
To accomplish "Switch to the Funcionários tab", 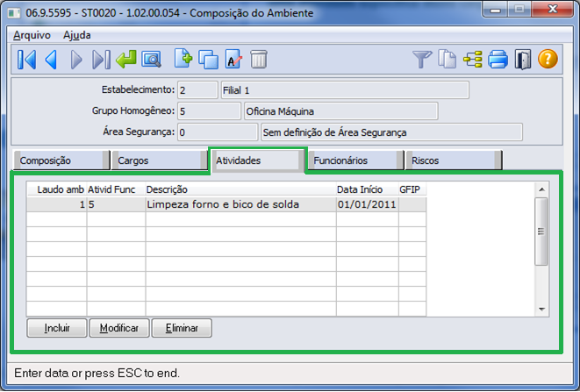I will click(x=355, y=160).
